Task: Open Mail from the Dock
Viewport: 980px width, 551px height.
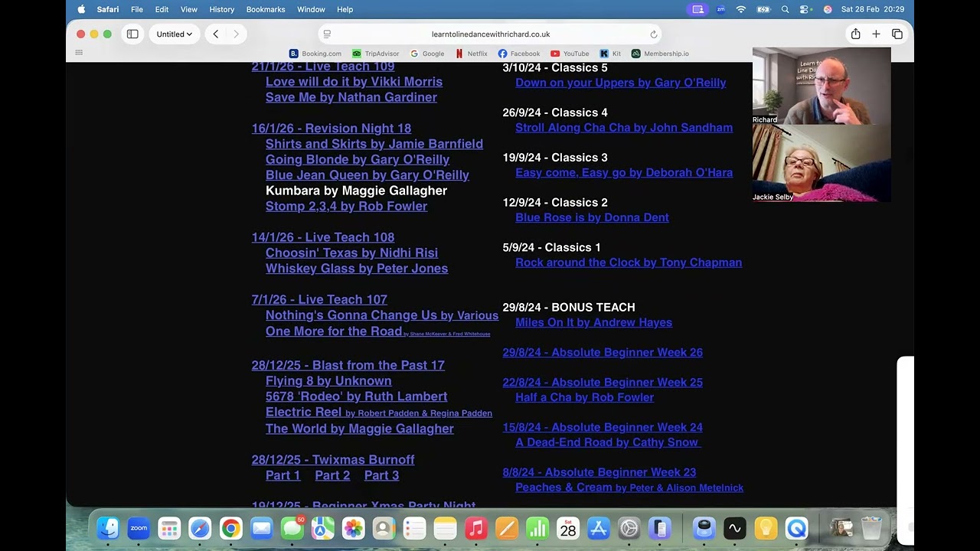Action: 261,528
